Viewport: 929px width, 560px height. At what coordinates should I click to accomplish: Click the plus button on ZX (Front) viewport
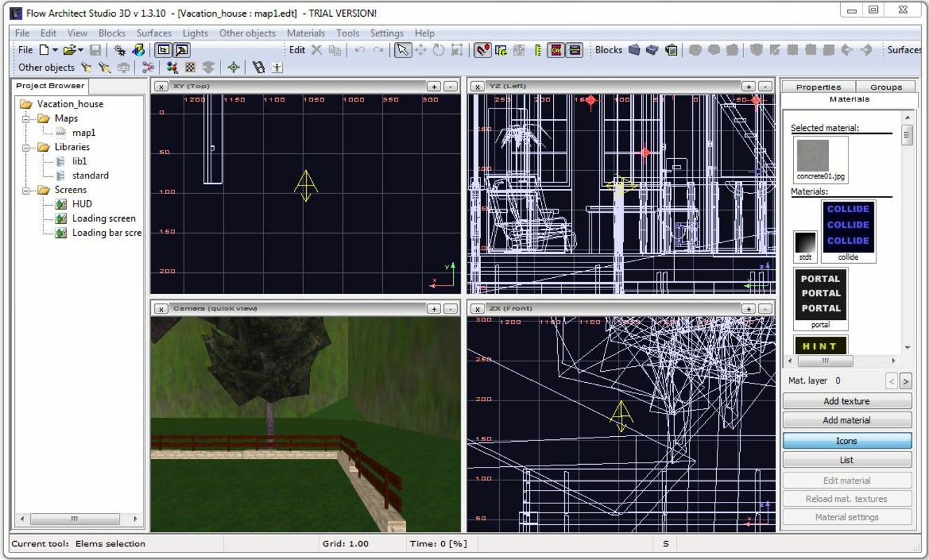click(749, 309)
